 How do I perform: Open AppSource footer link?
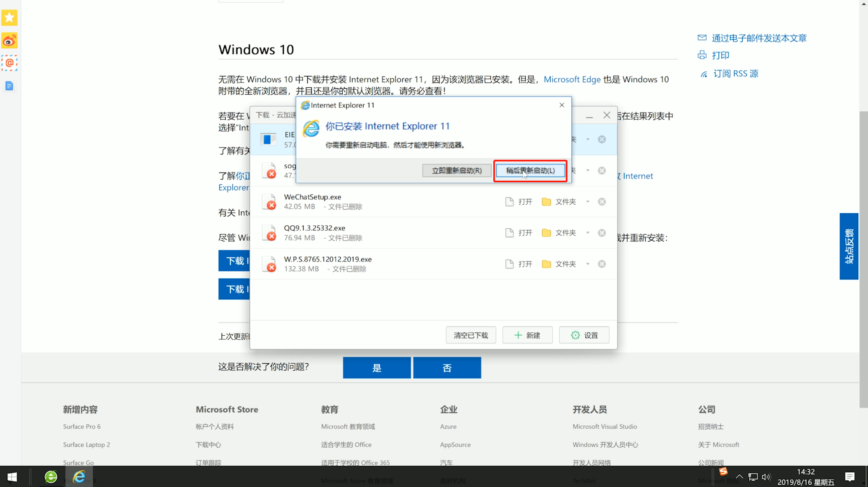point(455,445)
